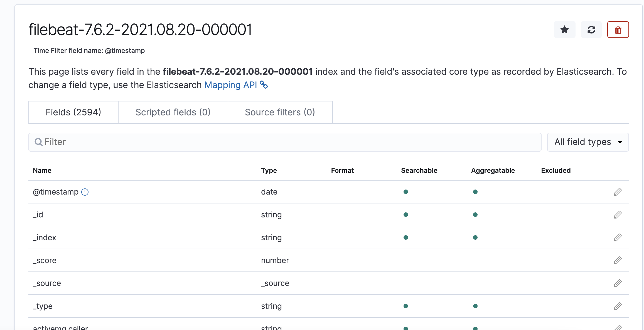
Task: Click the Aggregatable dot for _id
Action: click(x=475, y=215)
